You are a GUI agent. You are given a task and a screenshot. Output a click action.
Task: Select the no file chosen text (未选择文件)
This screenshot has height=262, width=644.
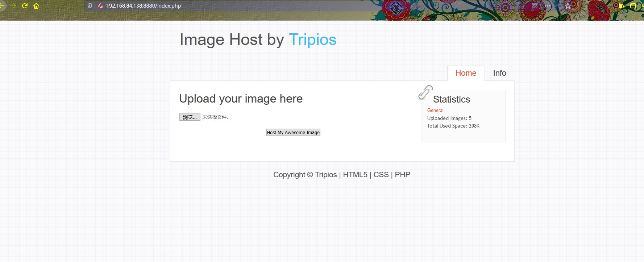pyautogui.click(x=215, y=117)
